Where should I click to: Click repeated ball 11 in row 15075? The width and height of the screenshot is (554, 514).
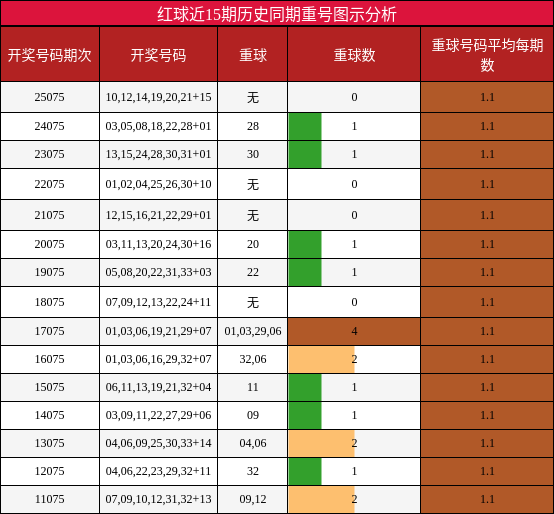[x=253, y=387]
